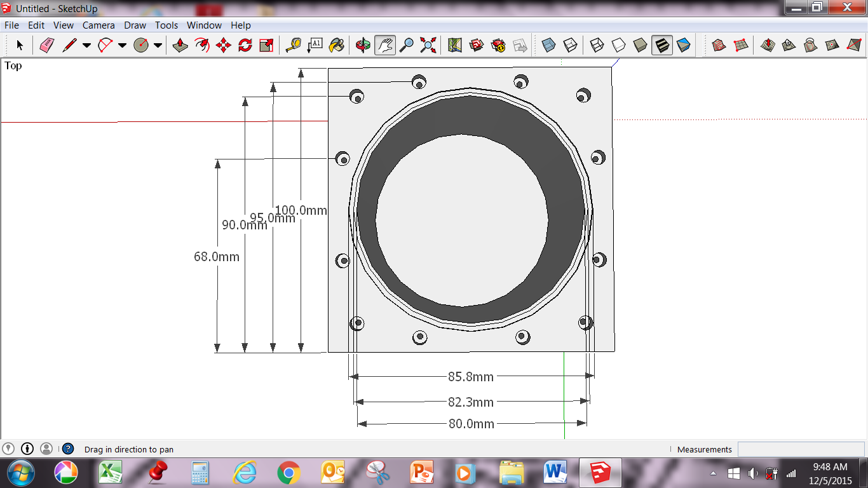
Task: Switch to Wireframe face style
Action: [x=597, y=45]
